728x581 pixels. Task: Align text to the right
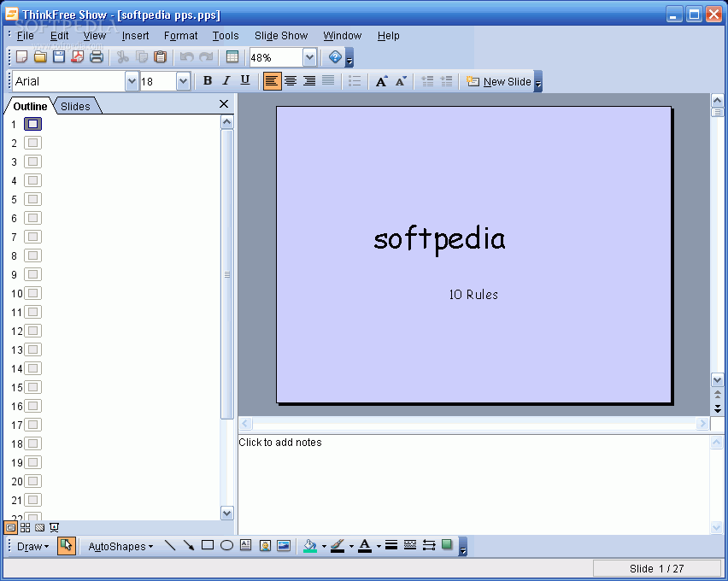(x=309, y=81)
